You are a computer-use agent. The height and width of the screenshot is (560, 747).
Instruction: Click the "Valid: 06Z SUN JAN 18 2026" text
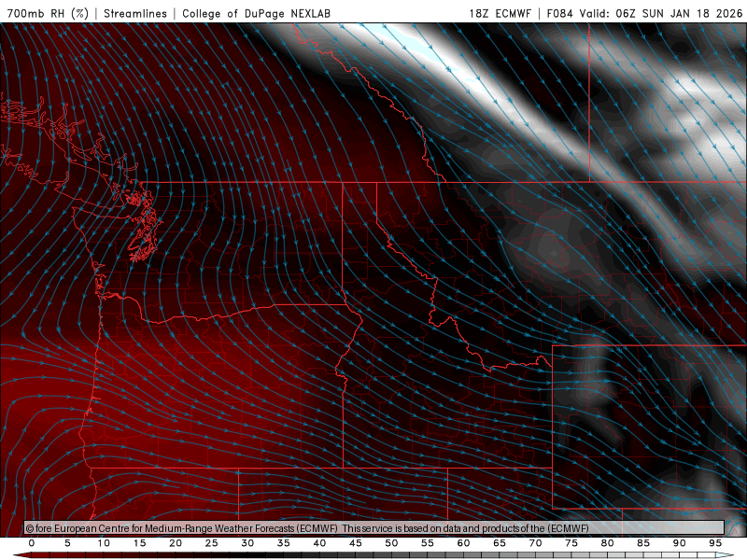point(661,13)
